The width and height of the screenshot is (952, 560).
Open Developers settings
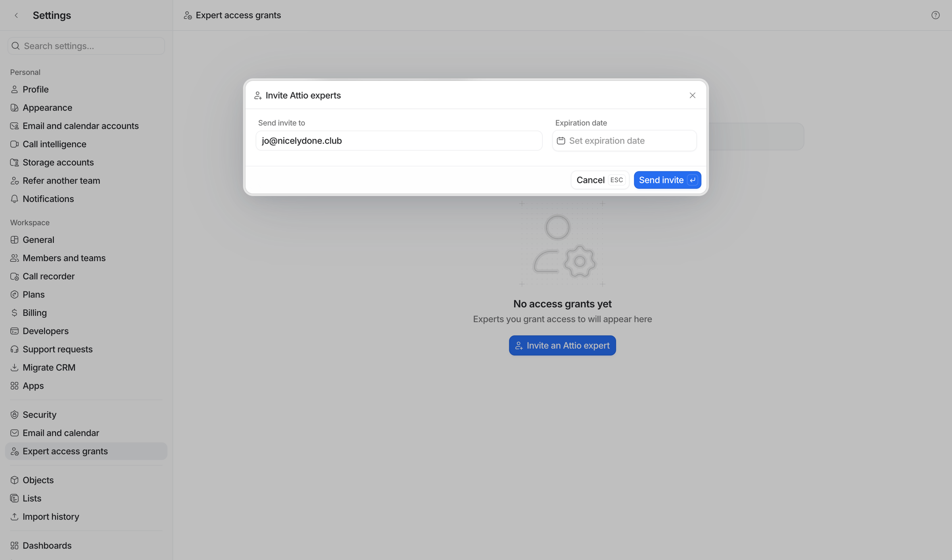pyautogui.click(x=86, y=331)
